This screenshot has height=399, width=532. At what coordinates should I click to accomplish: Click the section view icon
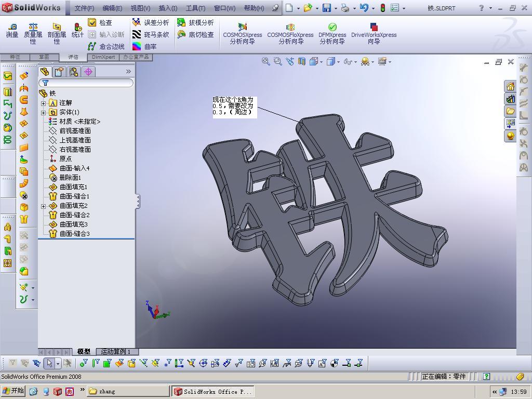[x=301, y=61]
